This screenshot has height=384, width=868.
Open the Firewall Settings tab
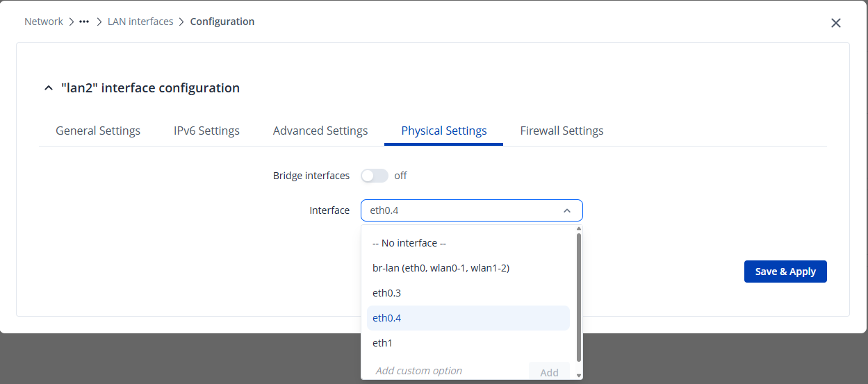pyautogui.click(x=562, y=131)
